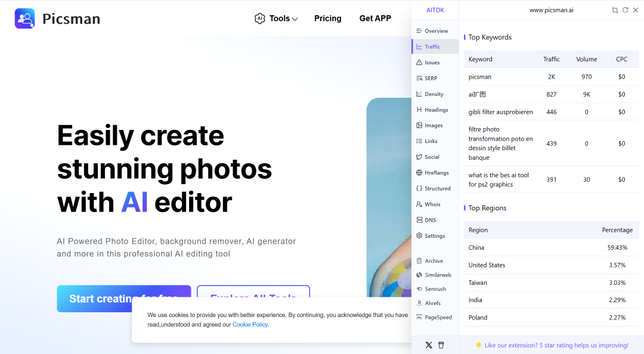Click the www.picsman.ai domain text
This screenshot has width=644, height=354.
click(551, 10)
